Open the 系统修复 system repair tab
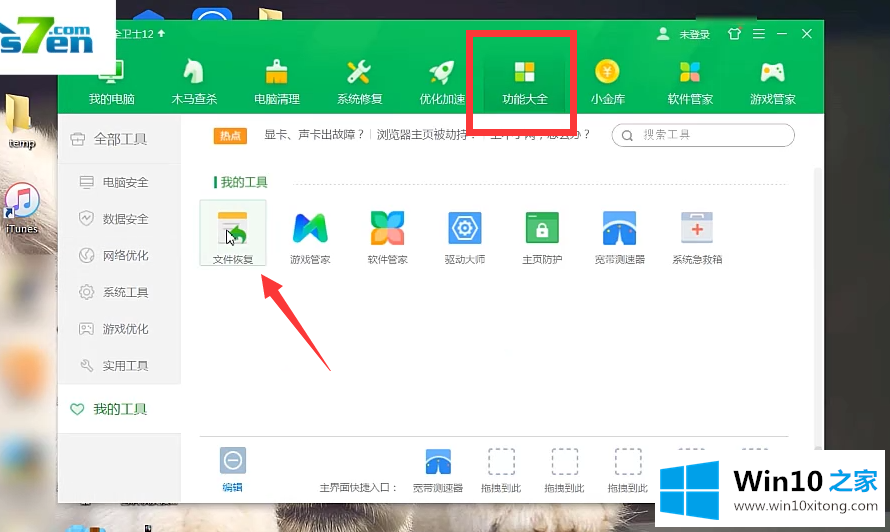Image resolution: width=890 pixels, height=532 pixels. point(359,82)
